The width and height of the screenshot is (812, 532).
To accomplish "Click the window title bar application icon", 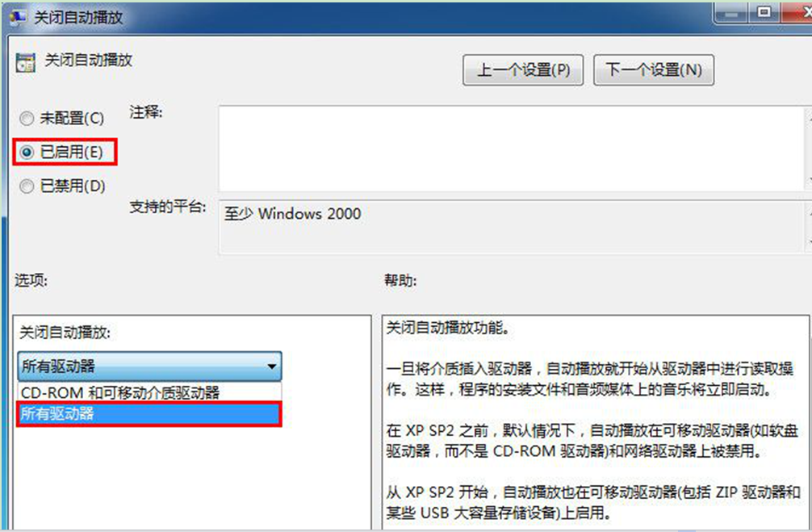I will 18,17.
